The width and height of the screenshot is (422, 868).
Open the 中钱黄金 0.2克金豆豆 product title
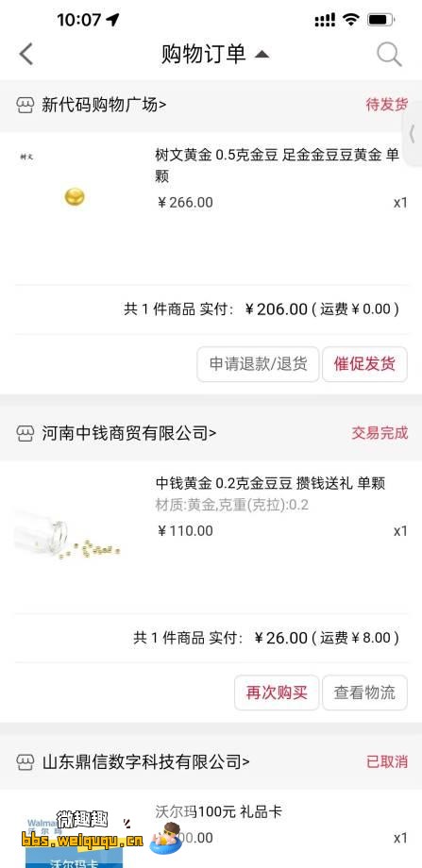(x=270, y=483)
